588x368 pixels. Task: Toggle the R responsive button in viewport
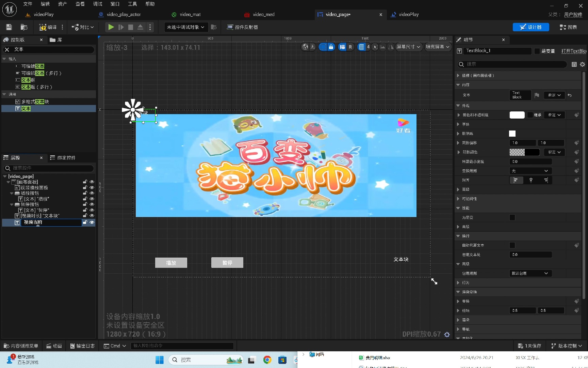350,47
